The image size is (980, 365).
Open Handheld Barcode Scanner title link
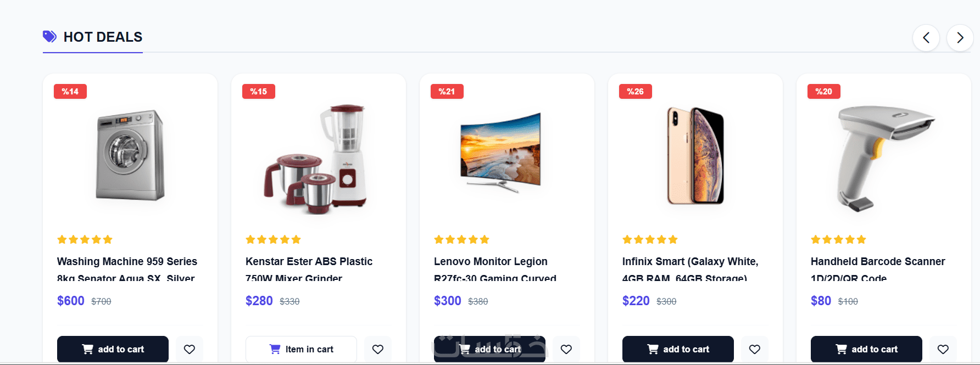click(x=878, y=269)
